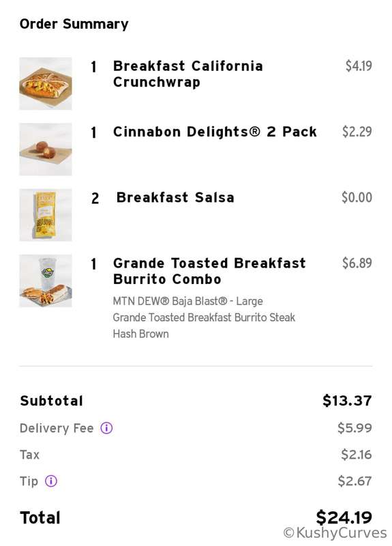Viewport: 392px width, 546px height.
Task: Open the Cinnabon Delights 2 Pack image
Action: [x=46, y=149]
